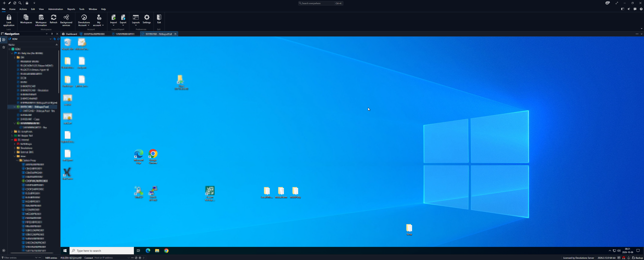The width and height of the screenshot is (644, 260).
Task: Open the Home ribbon tab
Action: pyautogui.click(x=12, y=9)
